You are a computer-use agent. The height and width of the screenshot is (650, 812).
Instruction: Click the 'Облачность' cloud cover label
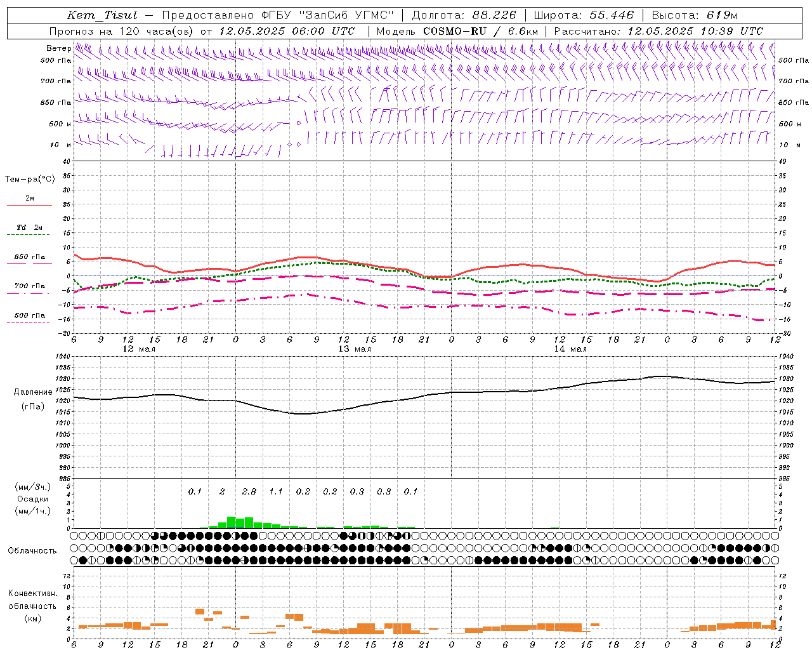coord(32,551)
